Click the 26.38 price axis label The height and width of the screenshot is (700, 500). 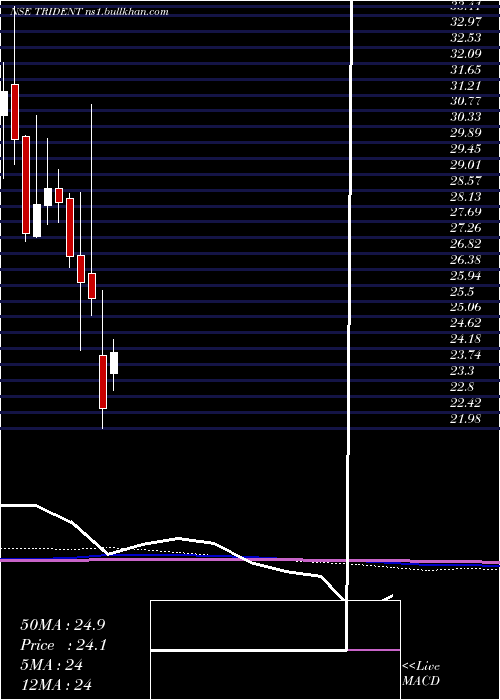coord(465,260)
